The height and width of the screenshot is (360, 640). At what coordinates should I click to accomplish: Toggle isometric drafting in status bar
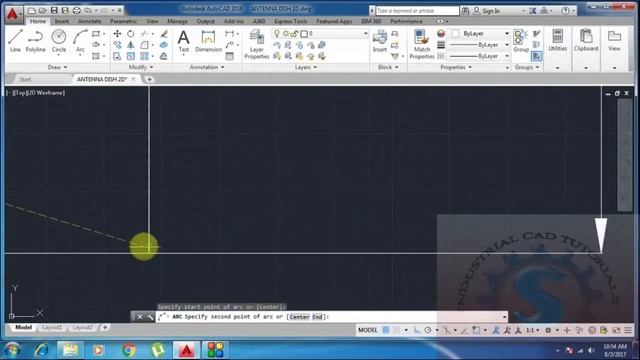[x=447, y=330]
